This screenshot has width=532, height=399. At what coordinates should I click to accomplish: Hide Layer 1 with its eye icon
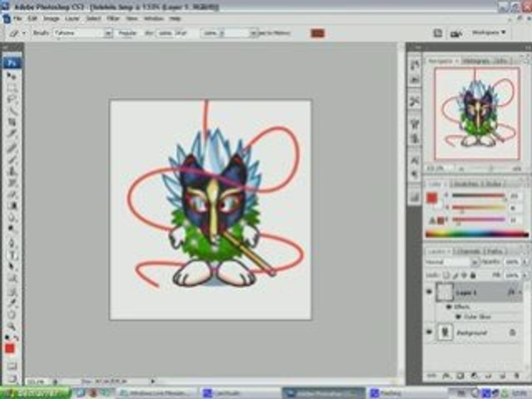click(429, 292)
